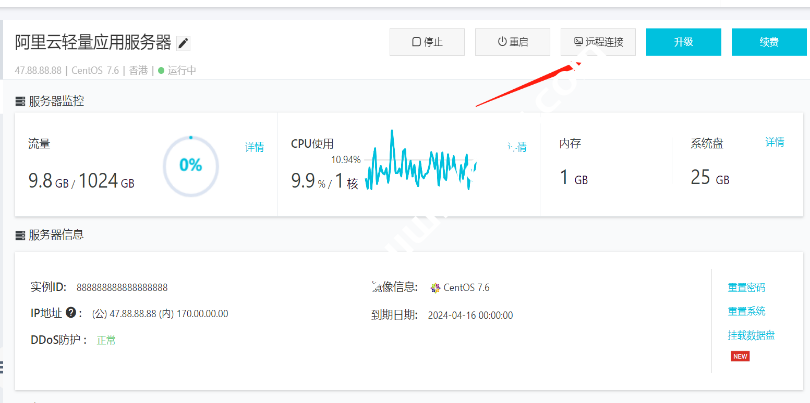
Task: Click DDoS防护 status 正常
Action: coord(106,340)
